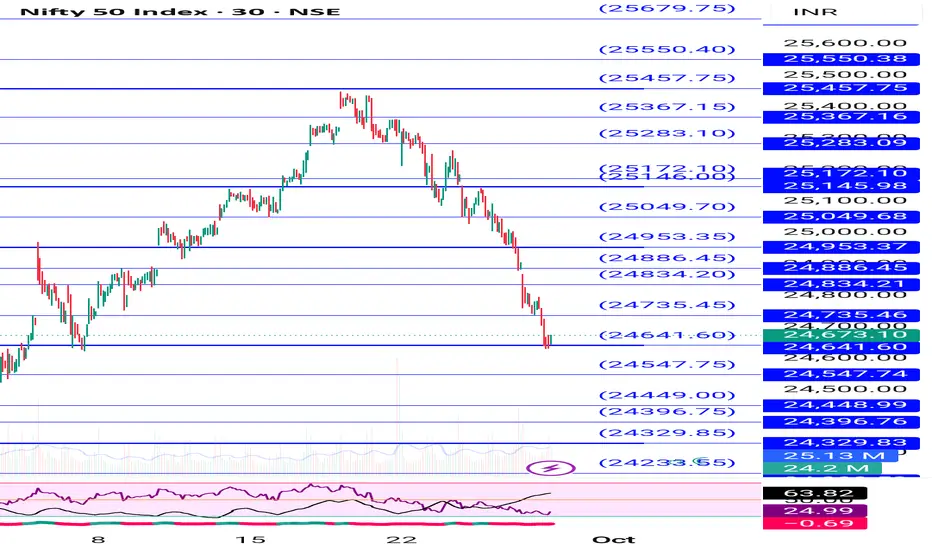Click the volume value tag 25.13 M
Screen dimensions: 932x550
pyautogui.click(x=832, y=456)
